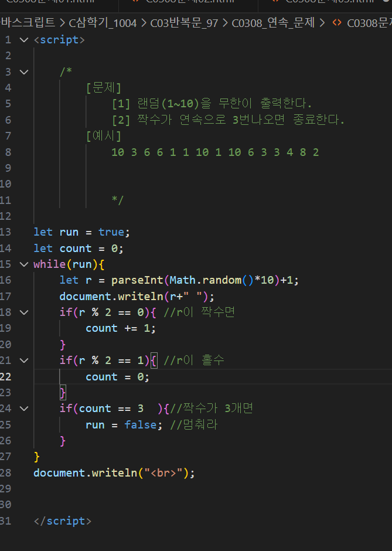The height and width of the screenshot is (551, 392).
Task: Collapse the <script> block fold chevron
Action: click(24, 40)
